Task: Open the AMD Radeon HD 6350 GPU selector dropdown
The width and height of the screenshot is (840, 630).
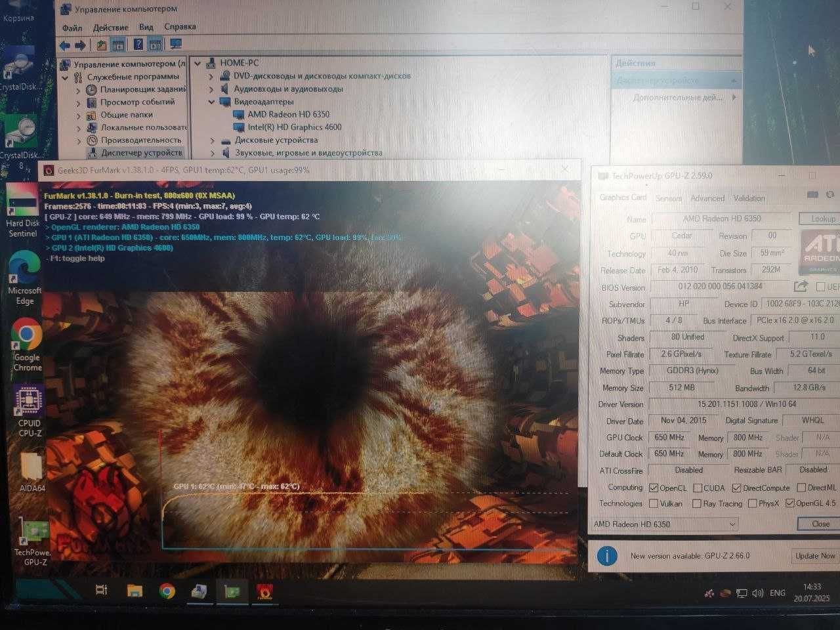Action: 664,524
